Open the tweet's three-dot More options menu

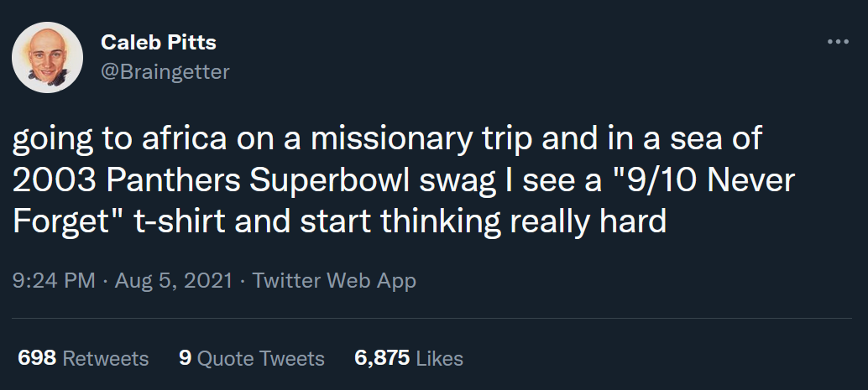tap(838, 41)
